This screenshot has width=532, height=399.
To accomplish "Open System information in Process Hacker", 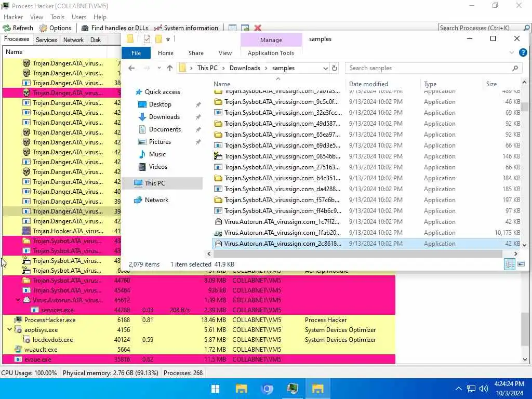I will pos(186,28).
